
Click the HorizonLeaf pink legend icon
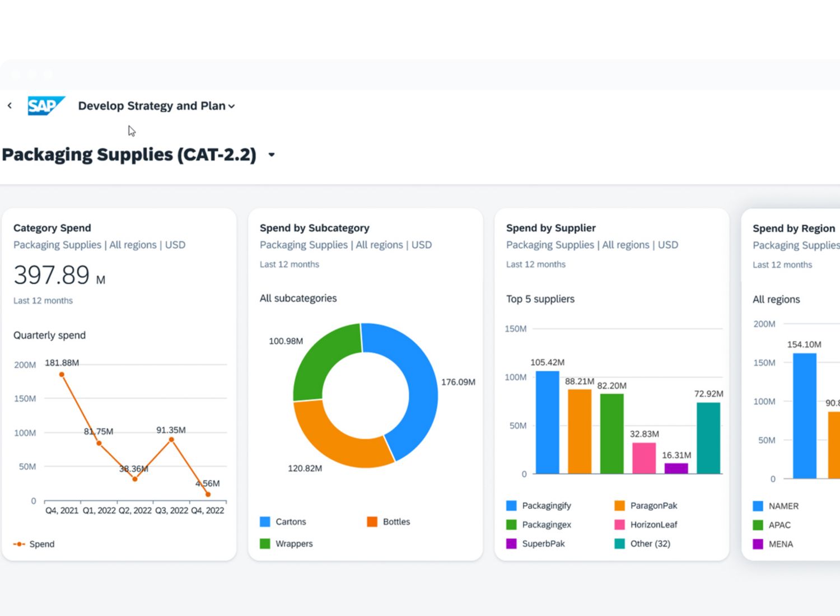pyautogui.click(x=619, y=525)
